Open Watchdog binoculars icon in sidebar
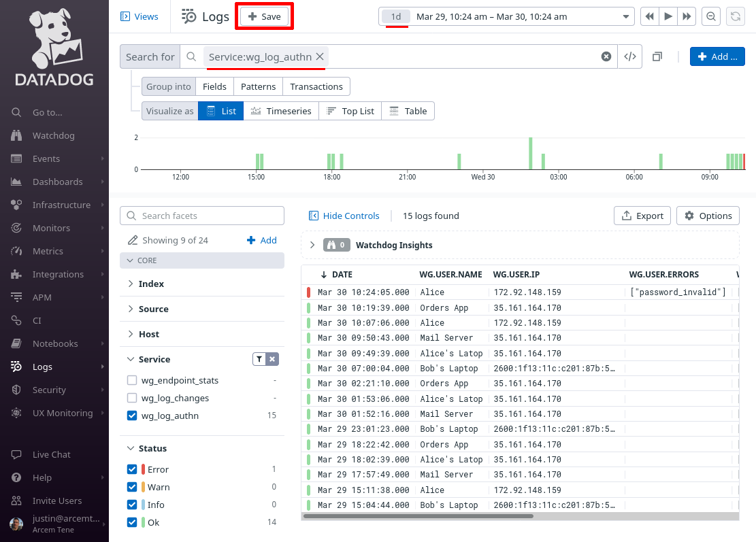756x542 pixels. click(x=16, y=135)
